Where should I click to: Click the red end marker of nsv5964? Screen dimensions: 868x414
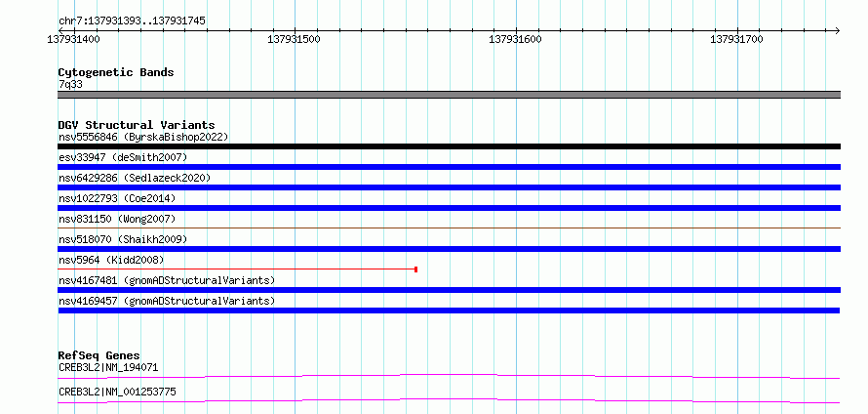tap(415, 269)
